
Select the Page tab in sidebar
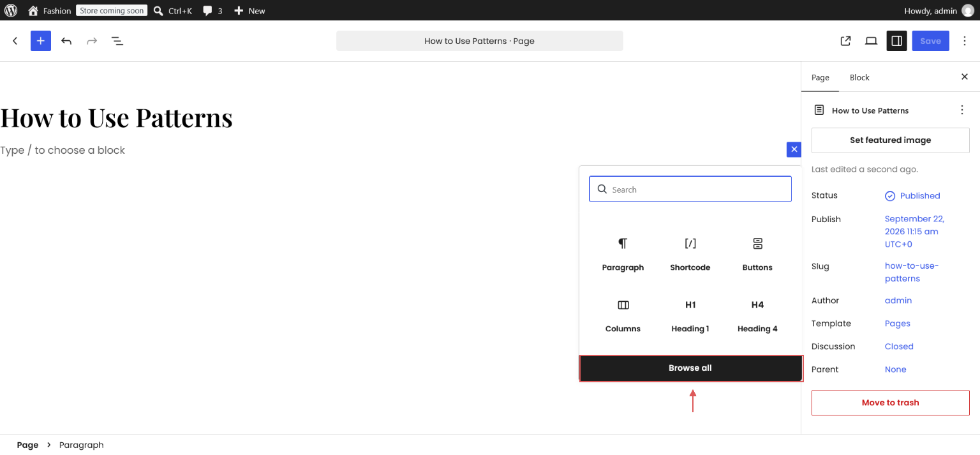[820, 77]
